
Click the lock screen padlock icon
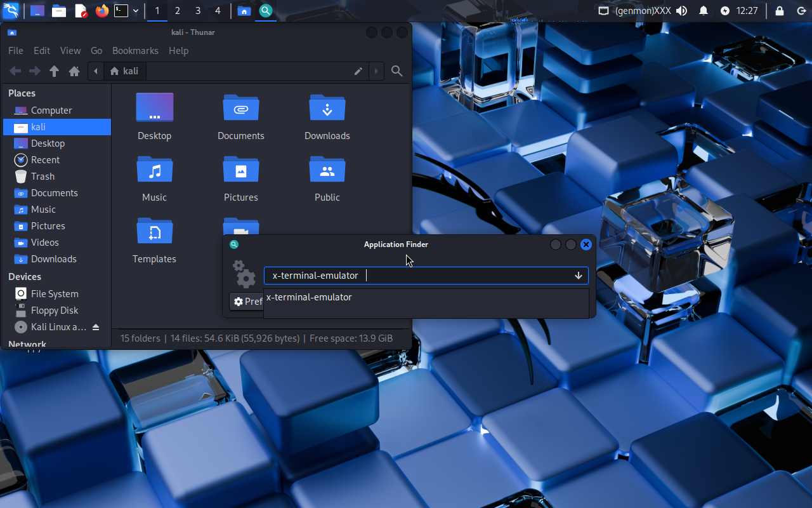click(780, 11)
